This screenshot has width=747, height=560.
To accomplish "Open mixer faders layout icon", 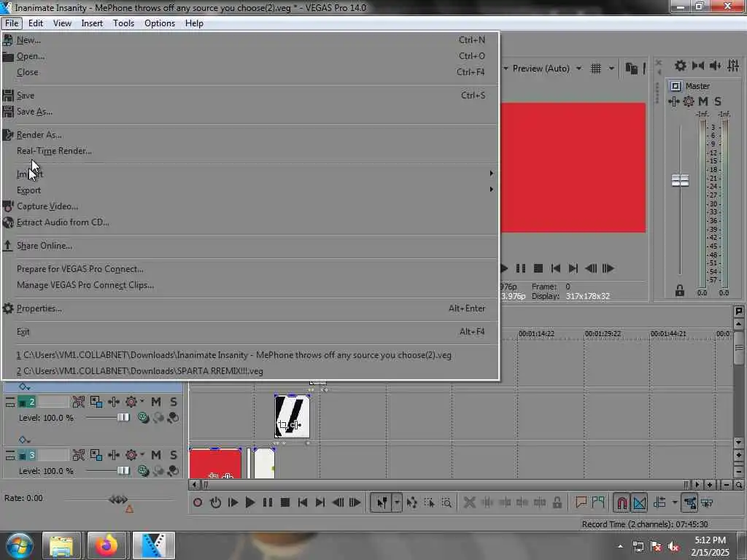I will [733, 66].
